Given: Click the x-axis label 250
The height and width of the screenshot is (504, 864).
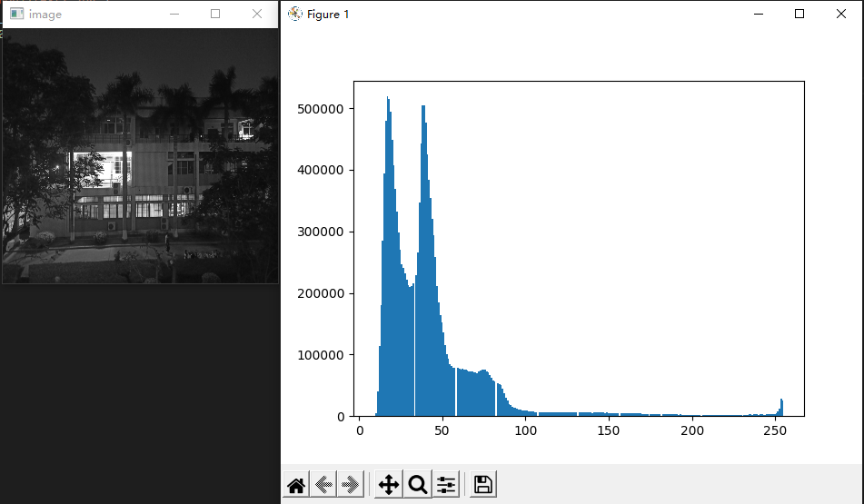Looking at the screenshot, I should (775, 430).
